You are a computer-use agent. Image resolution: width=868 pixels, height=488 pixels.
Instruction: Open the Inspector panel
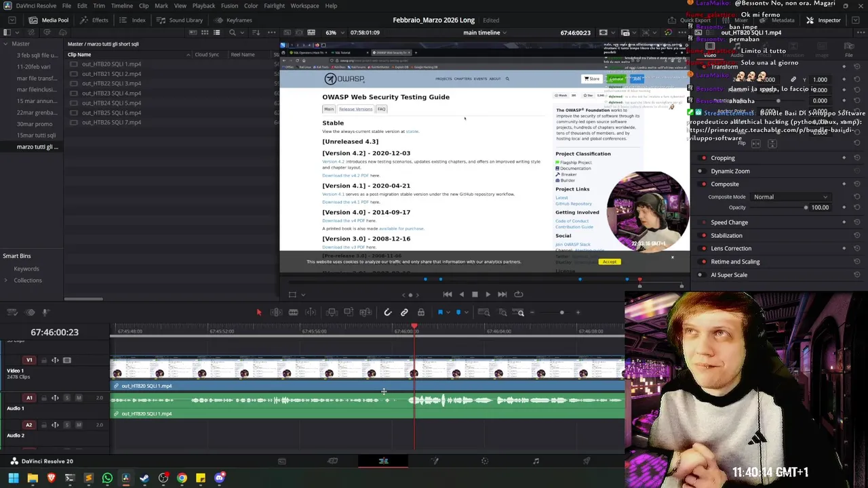[x=823, y=20]
